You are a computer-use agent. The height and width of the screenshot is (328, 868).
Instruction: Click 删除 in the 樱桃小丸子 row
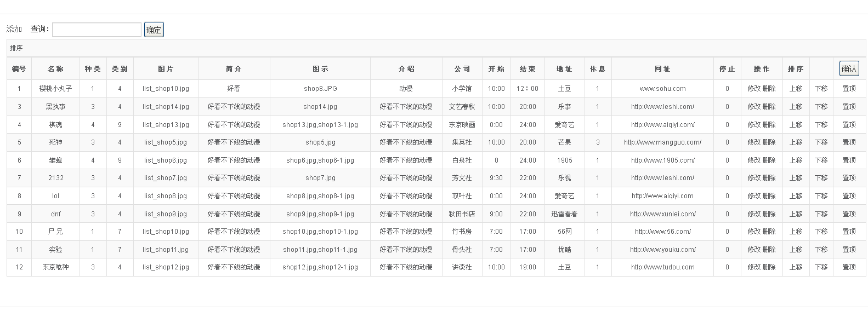[769, 89]
